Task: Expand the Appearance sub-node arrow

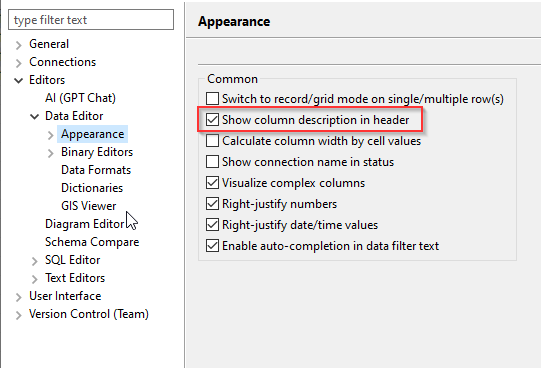Action: tap(50, 135)
